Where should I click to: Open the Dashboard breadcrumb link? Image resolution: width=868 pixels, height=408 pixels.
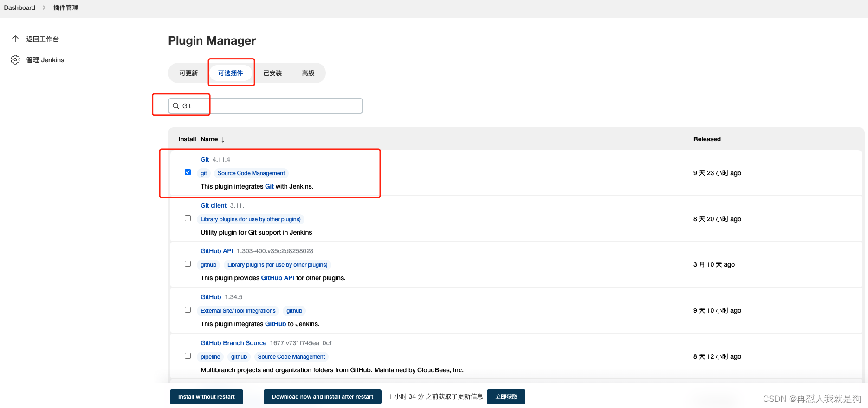tap(19, 7)
